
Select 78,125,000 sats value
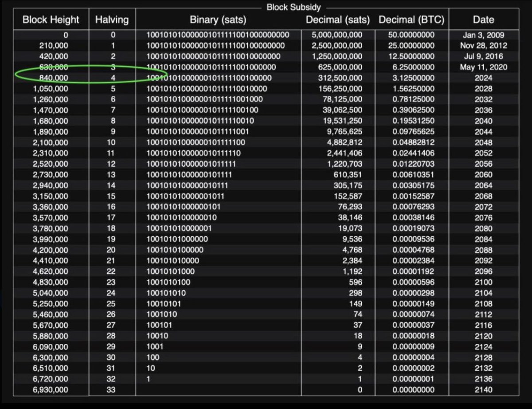[x=342, y=99]
